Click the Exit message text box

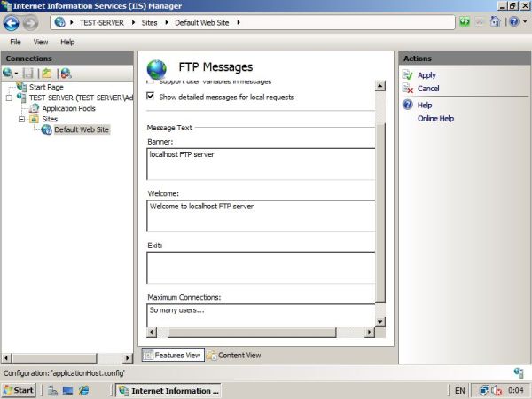[261, 268]
